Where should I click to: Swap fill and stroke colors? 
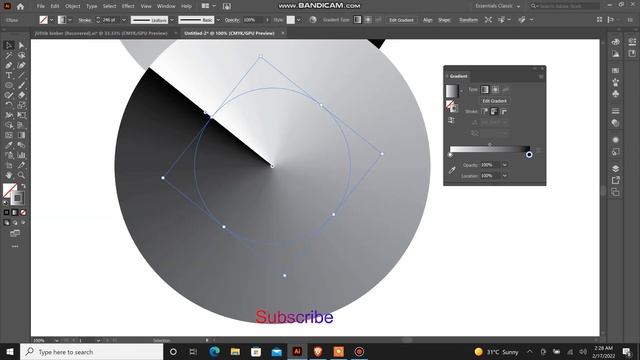(x=23, y=186)
